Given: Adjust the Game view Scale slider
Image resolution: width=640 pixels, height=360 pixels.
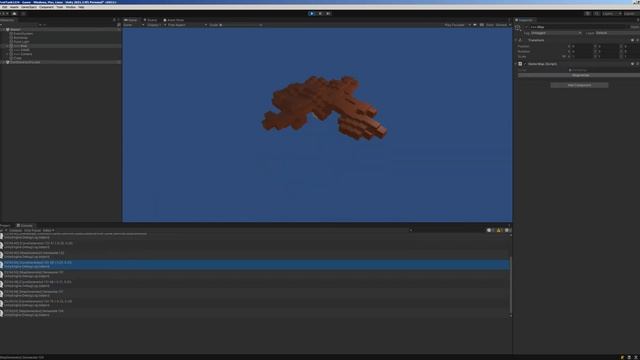Looking at the screenshot, I should (241, 25).
